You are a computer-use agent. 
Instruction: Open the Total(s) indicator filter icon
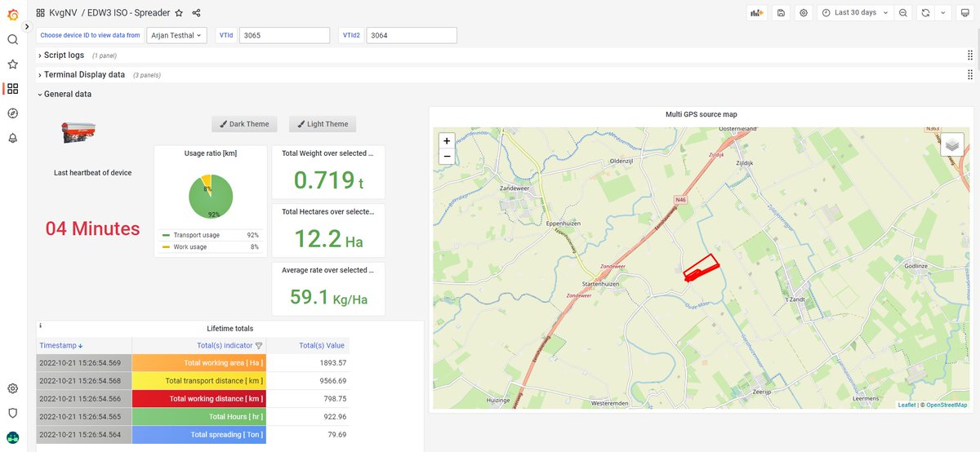pos(259,345)
